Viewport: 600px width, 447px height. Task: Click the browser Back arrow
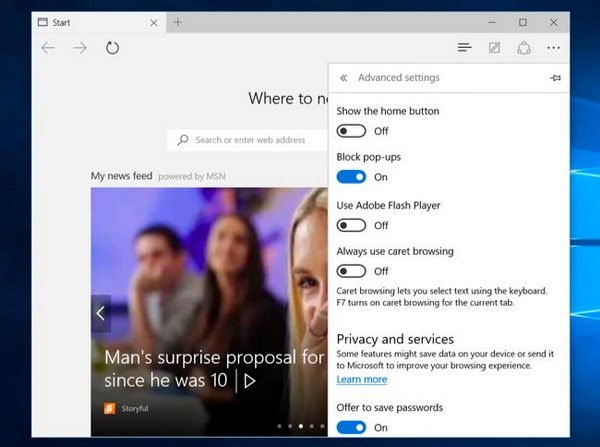(48, 48)
